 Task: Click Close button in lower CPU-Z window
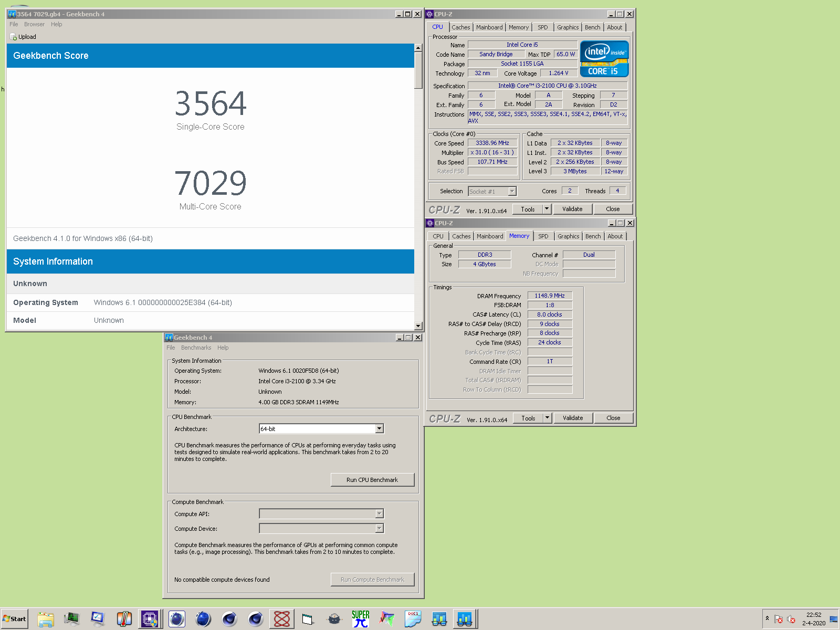613,418
